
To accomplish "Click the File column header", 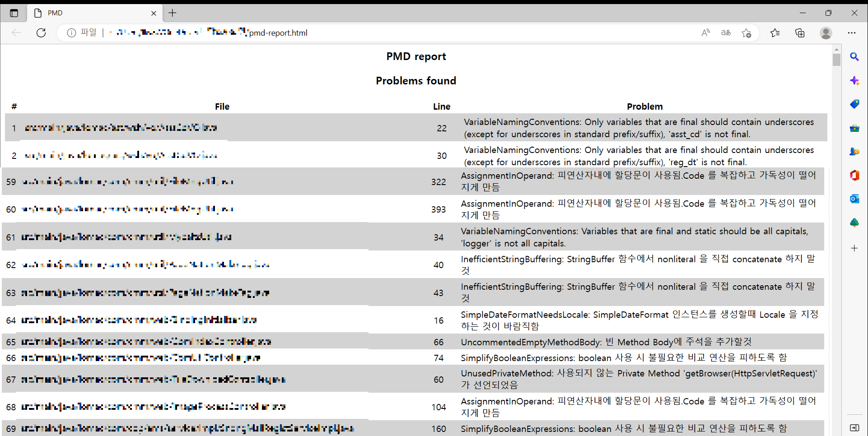I will [x=222, y=107].
